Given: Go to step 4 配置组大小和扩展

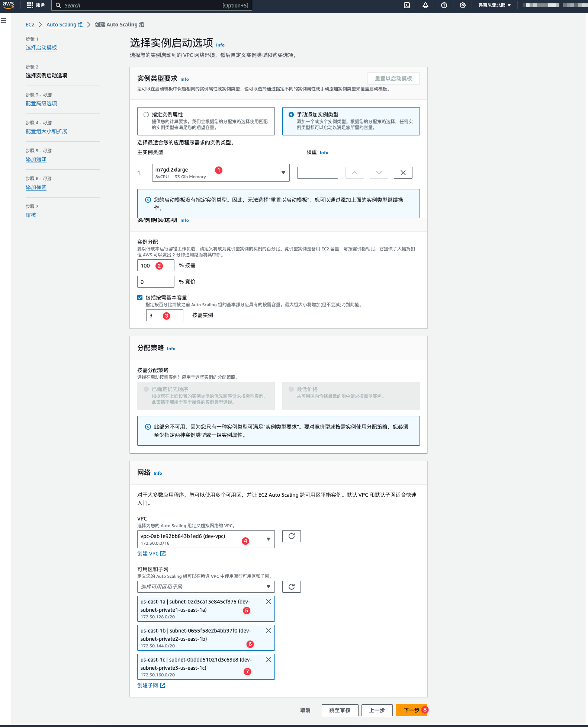Looking at the screenshot, I should pos(46,131).
